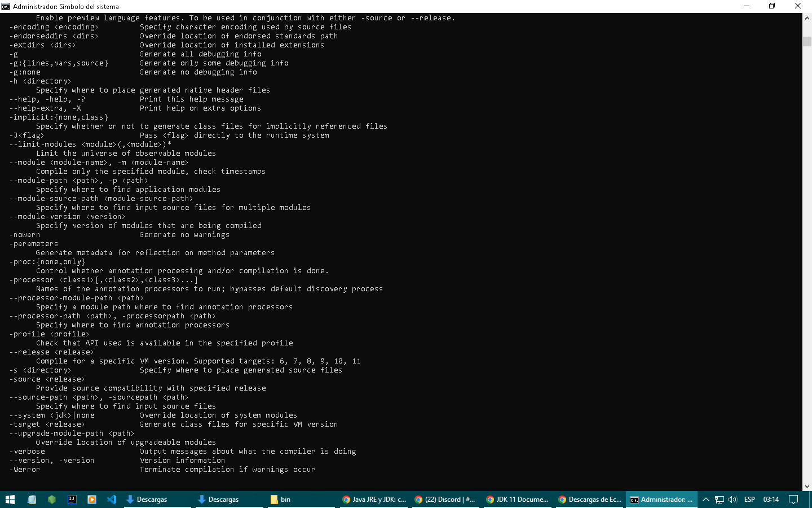The height and width of the screenshot is (508, 812).
Task: Select the Administrador command prompt taskbar button
Action: pos(661,500)
